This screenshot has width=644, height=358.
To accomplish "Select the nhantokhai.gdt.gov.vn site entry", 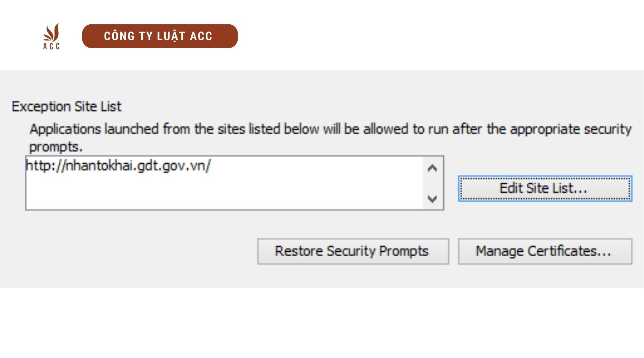I will point(118,166).
